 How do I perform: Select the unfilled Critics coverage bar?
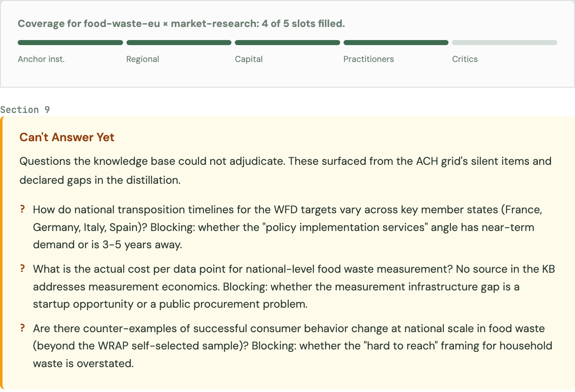tap(505, 43)
